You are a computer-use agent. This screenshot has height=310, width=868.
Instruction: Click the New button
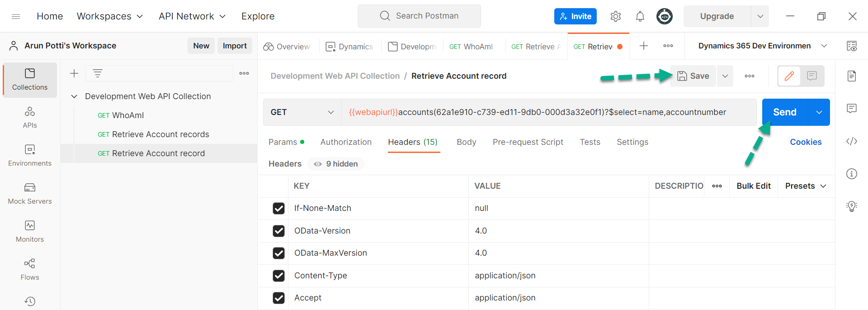pos(201,46)
